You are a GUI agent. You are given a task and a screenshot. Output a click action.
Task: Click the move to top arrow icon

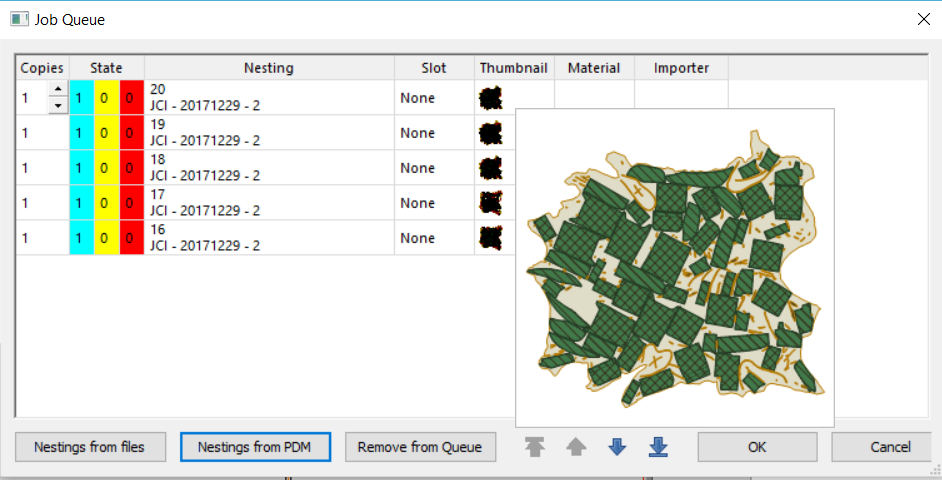click(x=534, y=447)
